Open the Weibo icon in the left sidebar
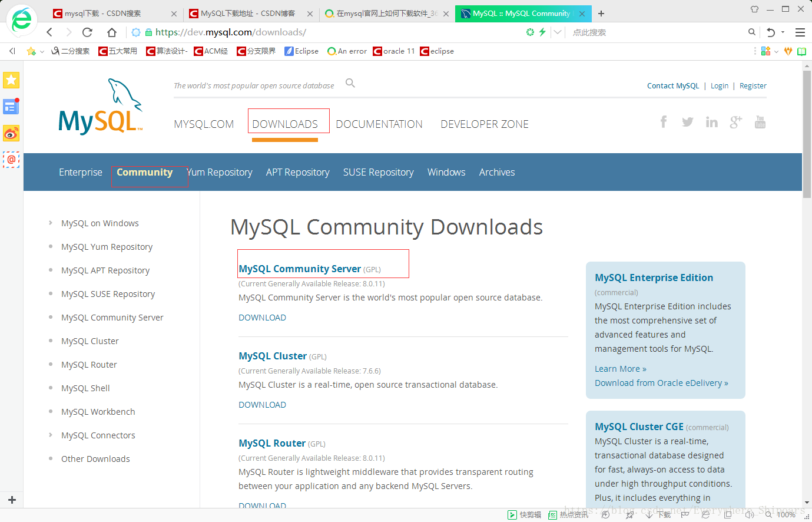Image resolution: width=812 pixels, height=522 pixels. 11,134
